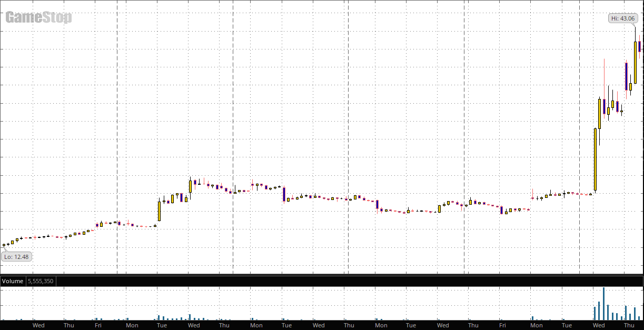644x330 pixels.
Task: Click the candle at the 12.48 low
Action: [4, 245]
